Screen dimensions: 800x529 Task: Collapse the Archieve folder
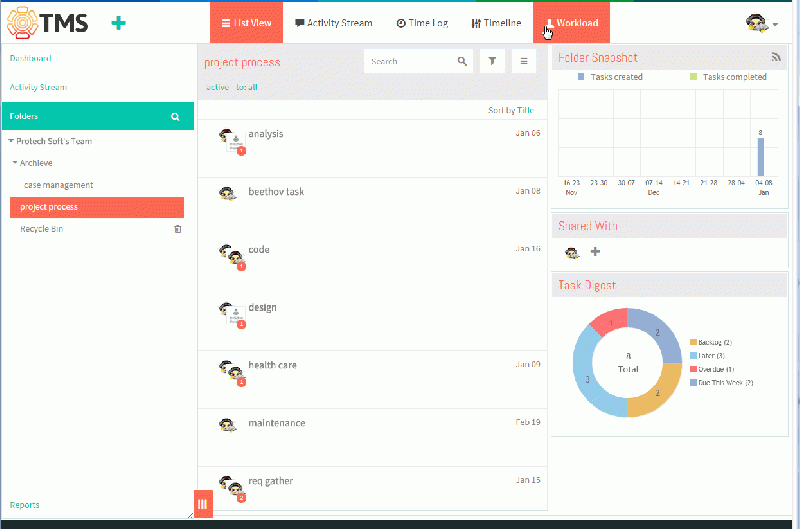tap(15, 163)
